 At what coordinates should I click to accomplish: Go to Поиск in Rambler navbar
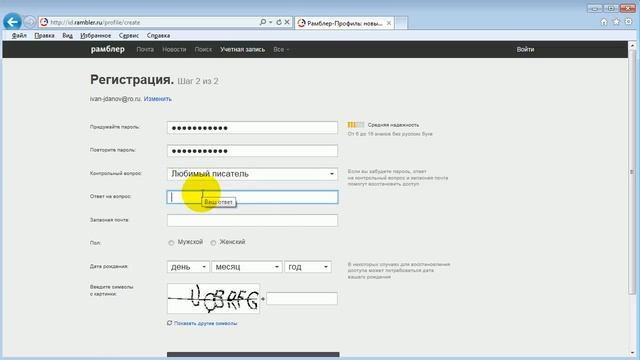[203, 49]
